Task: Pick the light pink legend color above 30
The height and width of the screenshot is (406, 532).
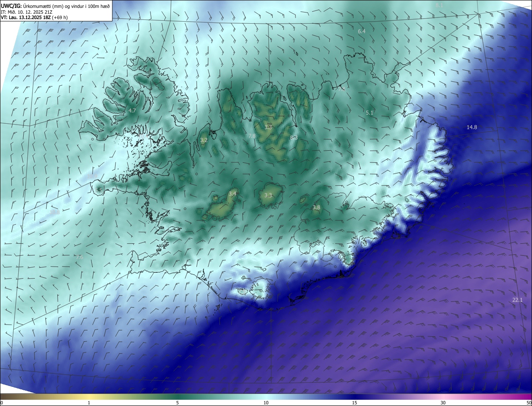Action: [443, 396]
